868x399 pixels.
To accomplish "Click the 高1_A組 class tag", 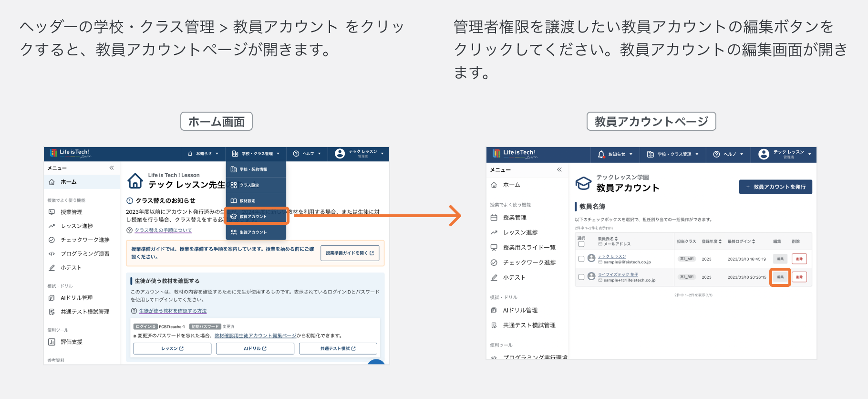I will [687, 259].
